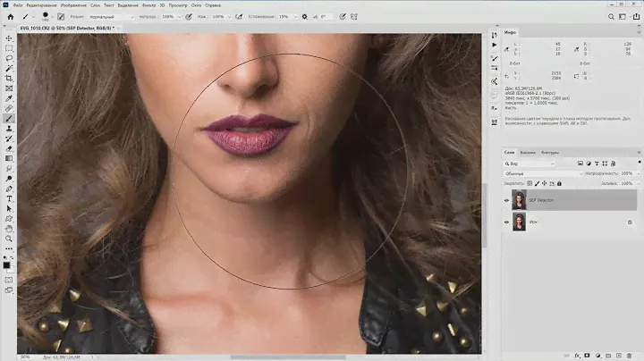The width and height of the screenshot is (644, 361).
Task: Toggle visibility of the Фон layer
Action: [507, 222]
